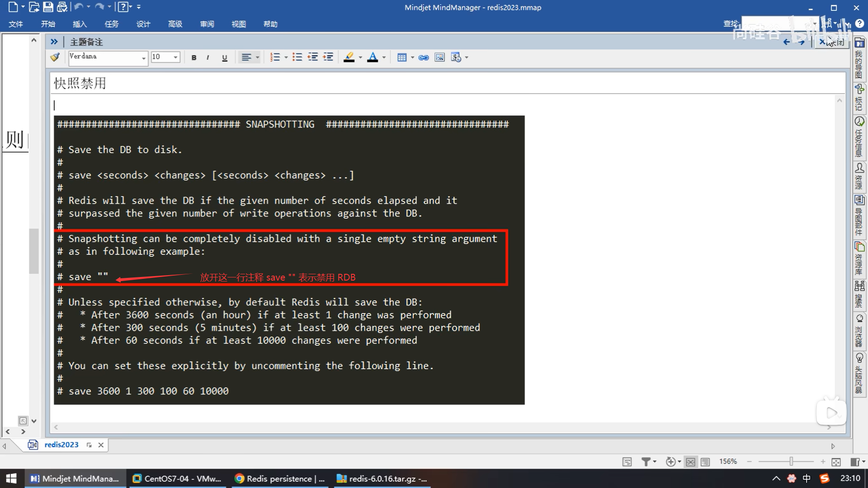Toggle bold formatting
Image resolution: width=868 pixels, height=488 pixels.
click(194, 57)
